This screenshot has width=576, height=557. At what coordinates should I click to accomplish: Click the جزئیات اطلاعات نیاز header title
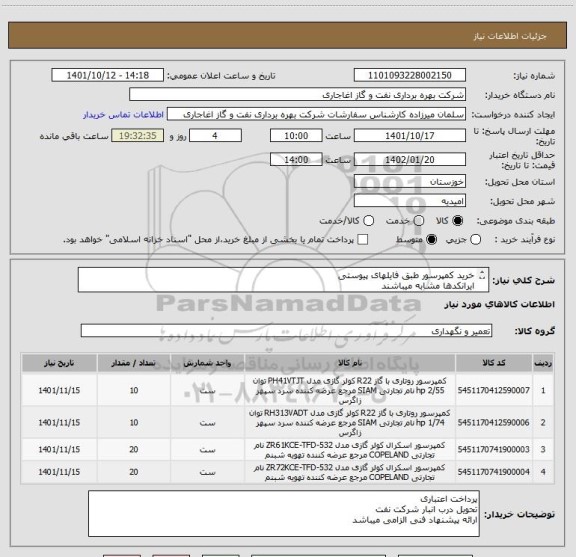510,36
